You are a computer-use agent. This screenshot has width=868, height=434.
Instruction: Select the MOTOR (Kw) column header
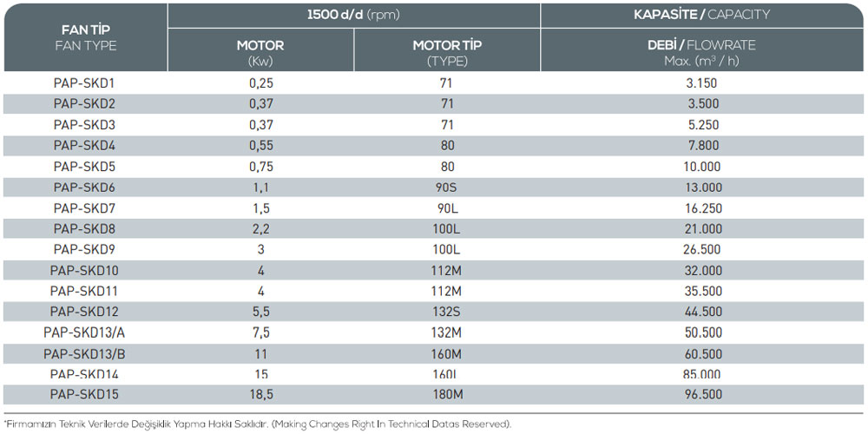pyautogui.click(x=260, y=52)
